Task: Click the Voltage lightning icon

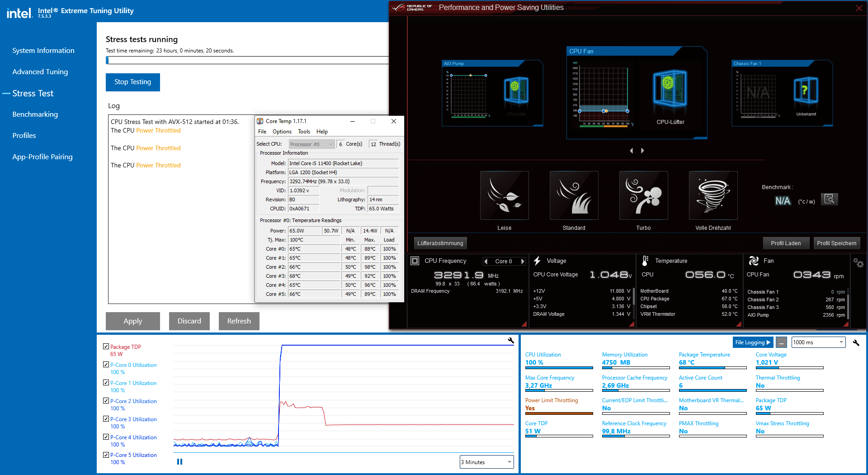Action: click(x=537, y=261)
